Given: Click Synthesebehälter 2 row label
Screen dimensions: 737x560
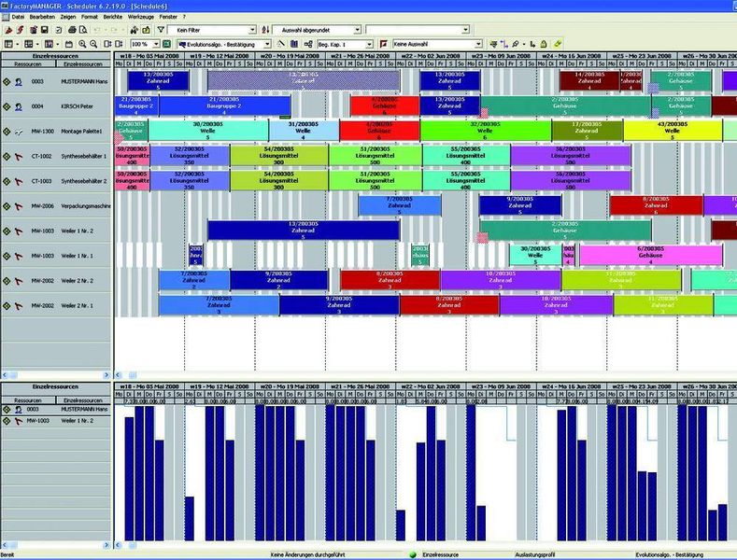Looking at the screenshot, I should click(84, 181).
